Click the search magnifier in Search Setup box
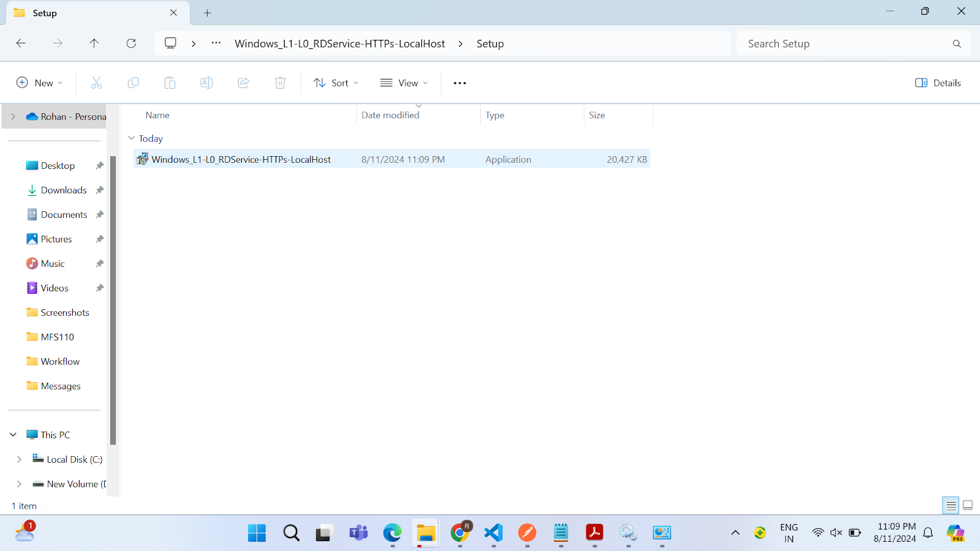 point(957,43)
